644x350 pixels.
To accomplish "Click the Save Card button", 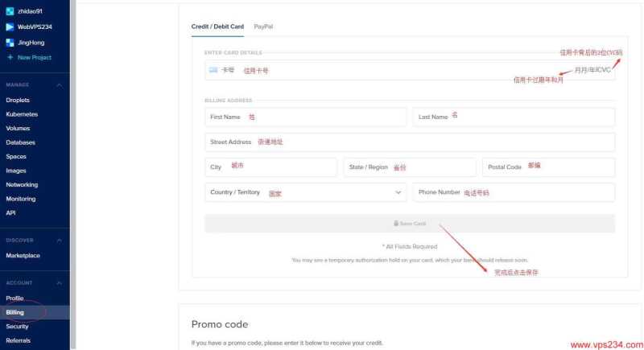I will [x=410, y=224].
